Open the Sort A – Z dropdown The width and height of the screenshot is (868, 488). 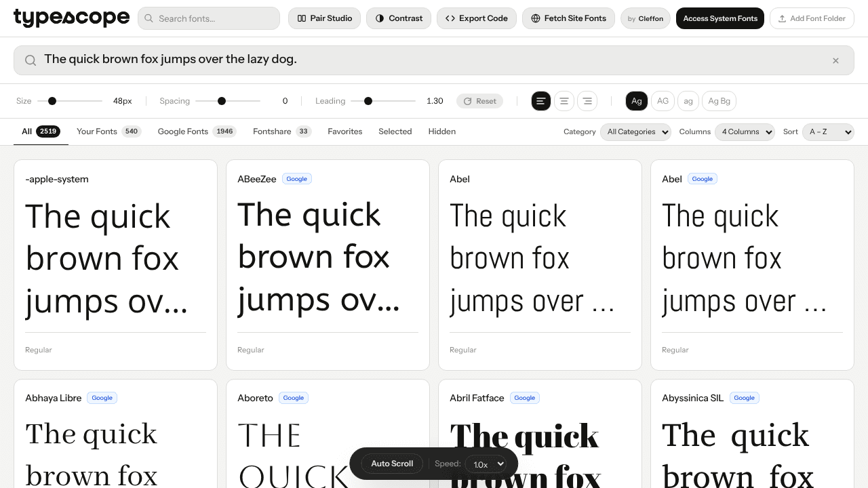tap(828, 131)
